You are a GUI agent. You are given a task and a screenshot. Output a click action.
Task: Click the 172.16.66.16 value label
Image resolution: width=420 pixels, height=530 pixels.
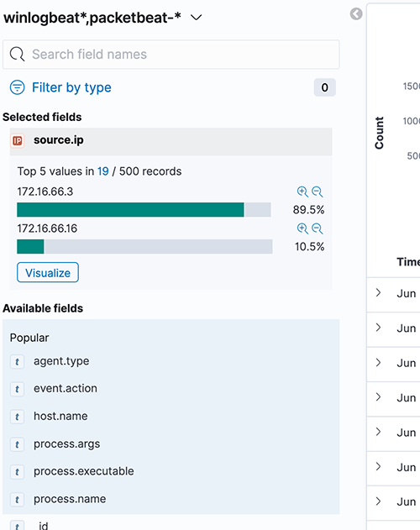47,228
